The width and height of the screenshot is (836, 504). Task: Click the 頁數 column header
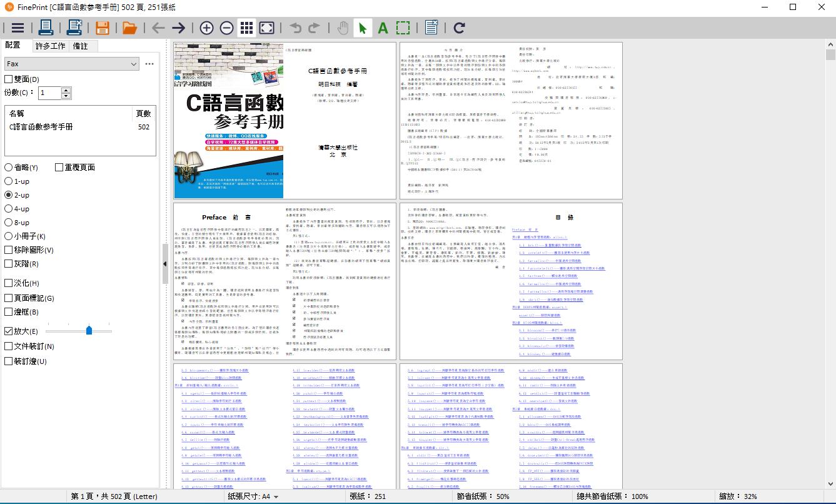[143, 114]
